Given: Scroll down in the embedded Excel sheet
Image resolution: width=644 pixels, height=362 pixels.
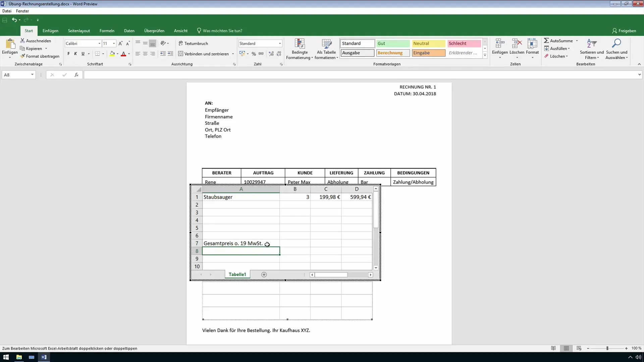Looking at the screenshot, I should click(377, 268).
